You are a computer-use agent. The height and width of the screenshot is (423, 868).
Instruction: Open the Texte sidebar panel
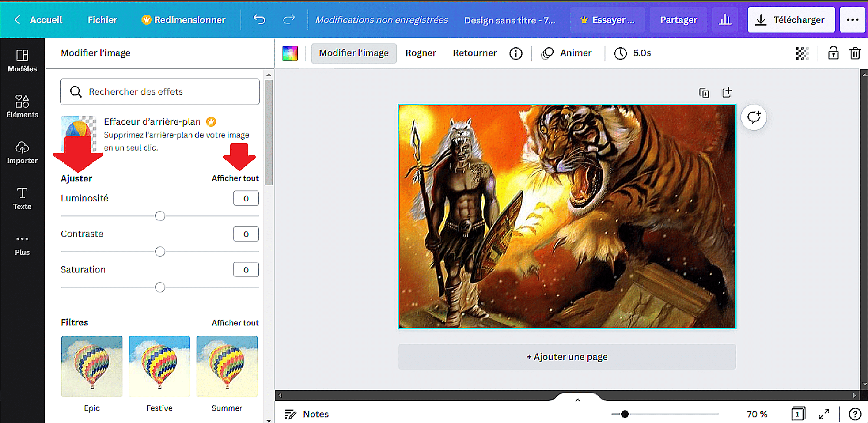click(x=23, y=199)
